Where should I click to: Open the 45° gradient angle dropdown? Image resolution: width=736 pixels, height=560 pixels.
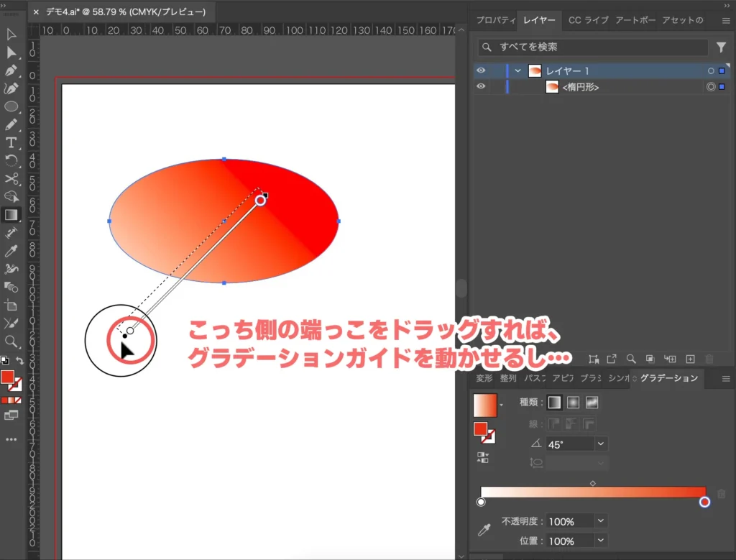point(600,444)
